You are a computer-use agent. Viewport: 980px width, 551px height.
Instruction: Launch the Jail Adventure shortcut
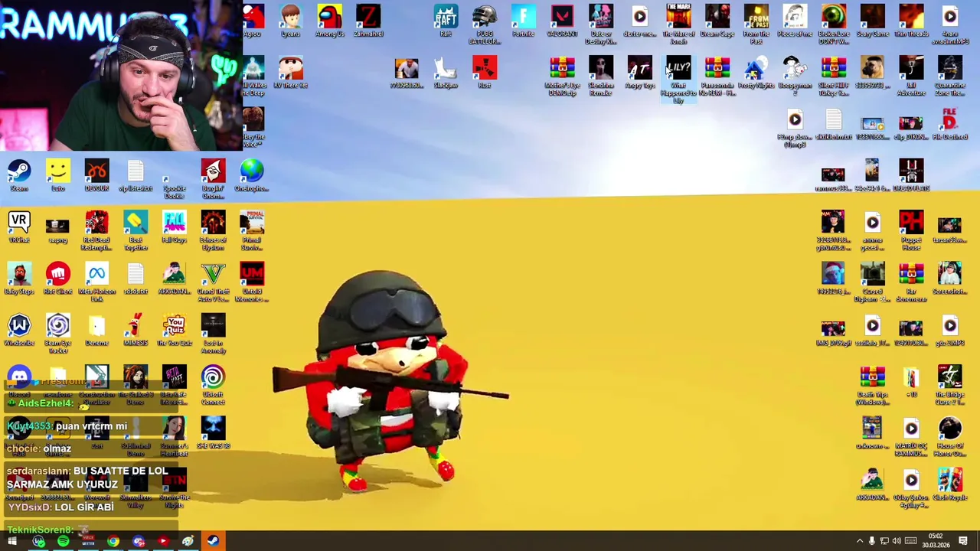(911, 76)
